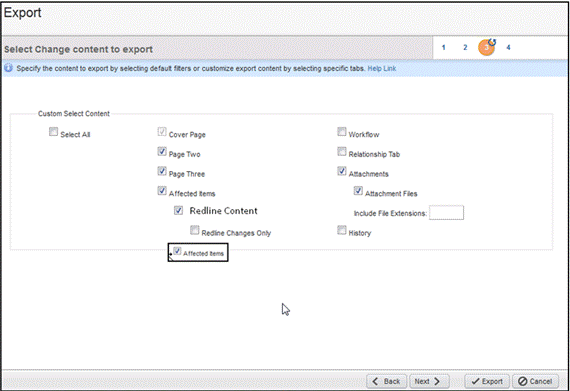Click the Cancel button's circle-slash icon
The image size is (570, 391).
[523, 381]
